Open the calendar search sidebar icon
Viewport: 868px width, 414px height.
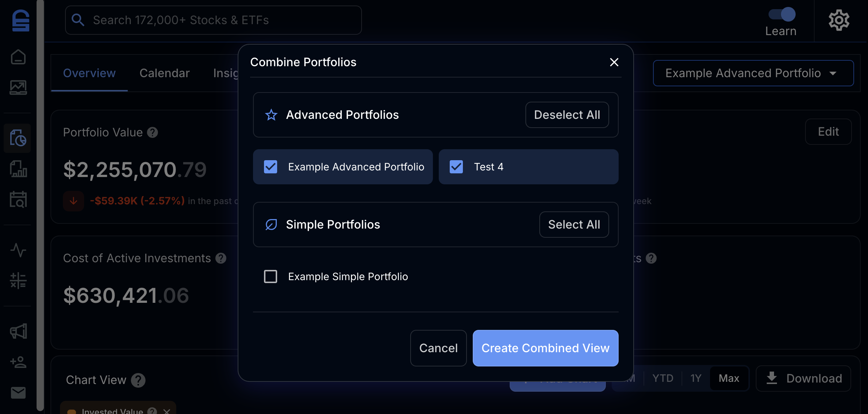(18, 200)
